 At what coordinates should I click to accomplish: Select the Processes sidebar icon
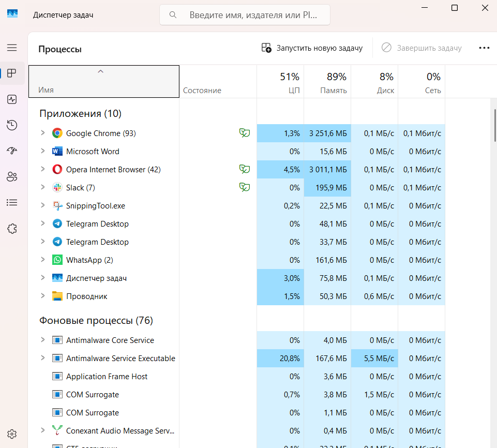[x=12, y=73]
